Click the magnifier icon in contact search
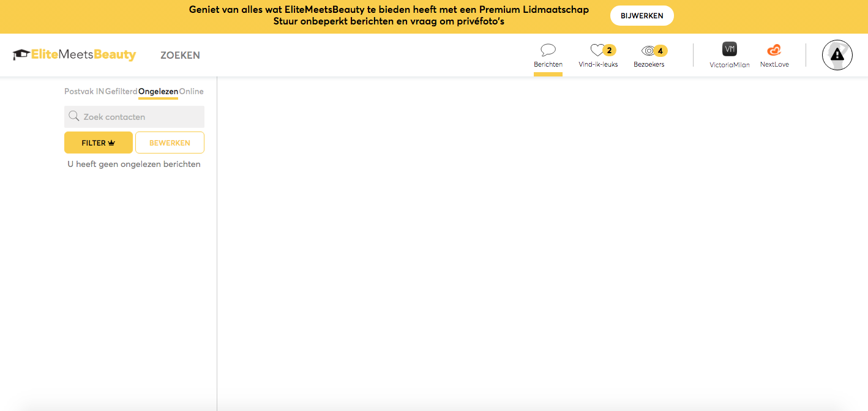868x411 pixels. pos(74,116)
